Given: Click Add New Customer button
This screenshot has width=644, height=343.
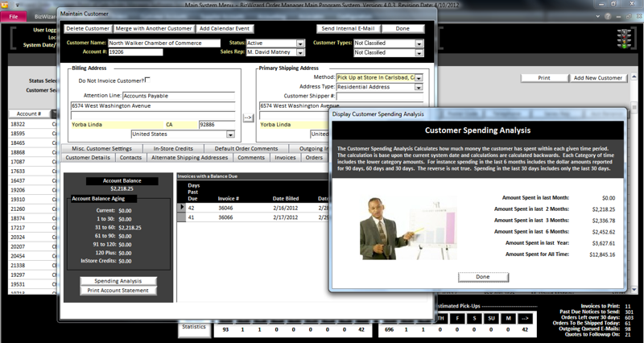Looking at the screenshot, I should [598, 78].
